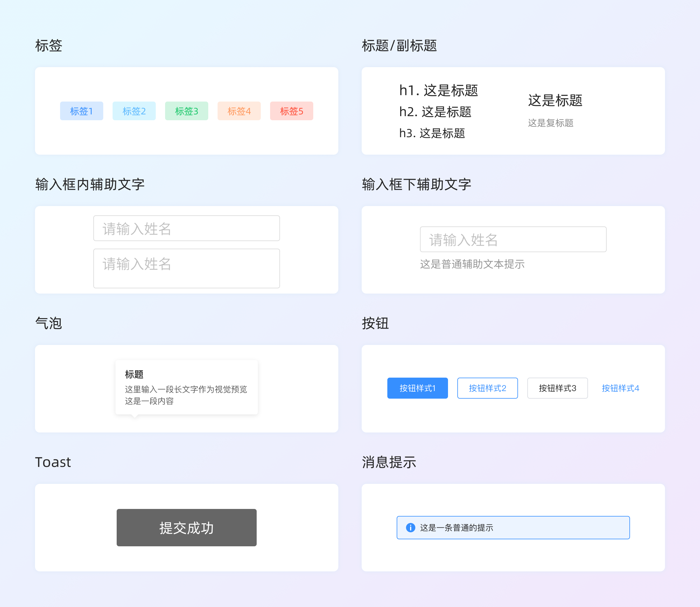Click the filled 按钮样式1 button
Image resolution: width=700 pixels, height=607 pixels.
point(417,388)
